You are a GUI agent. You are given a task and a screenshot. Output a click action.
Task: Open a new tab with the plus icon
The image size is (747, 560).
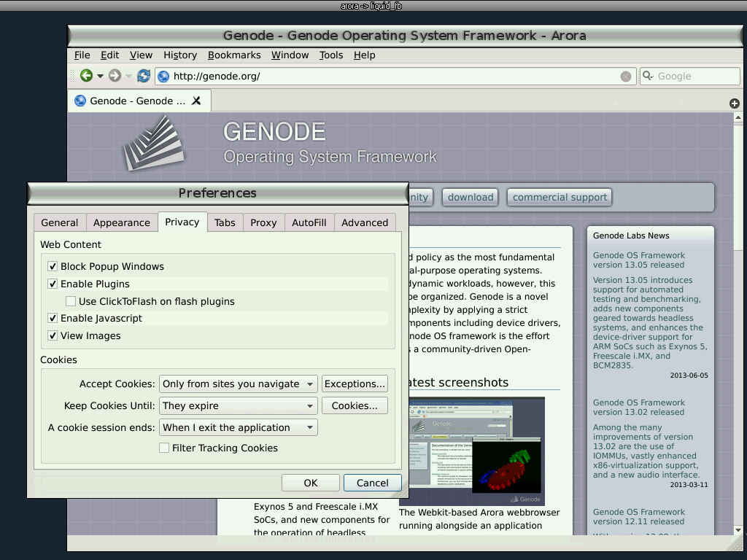735,104
